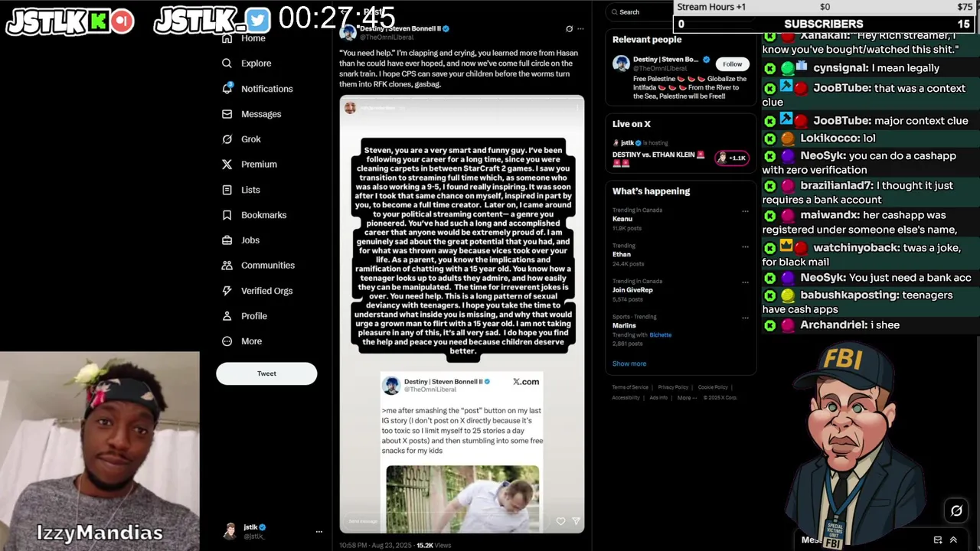
Task: Open the Keanu trending topic
Action: pos(622,219)
